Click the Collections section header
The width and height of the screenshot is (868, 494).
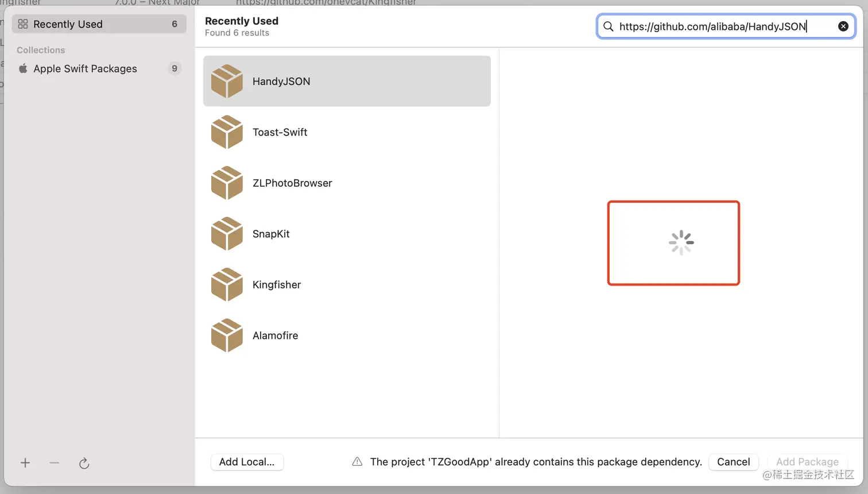coord(41,50)
